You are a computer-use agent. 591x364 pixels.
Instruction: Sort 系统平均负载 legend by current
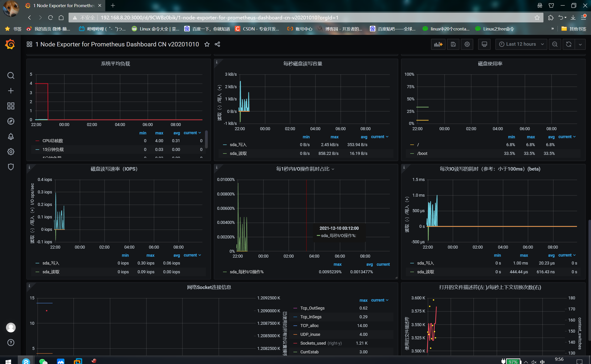coord(192,133)
